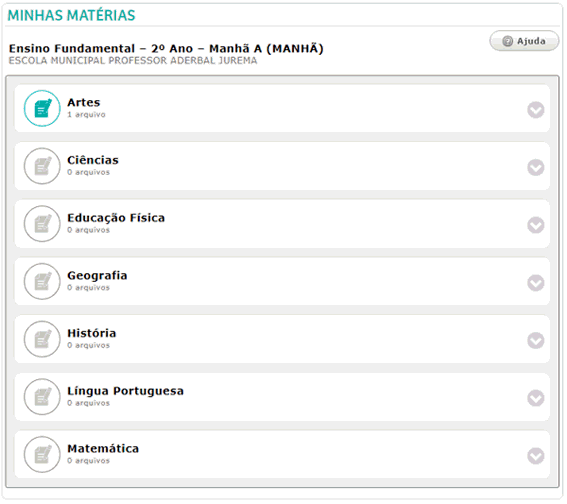
Task: Click the Língua Portuguesa notebook icon
Action: (x=42, y=397)
